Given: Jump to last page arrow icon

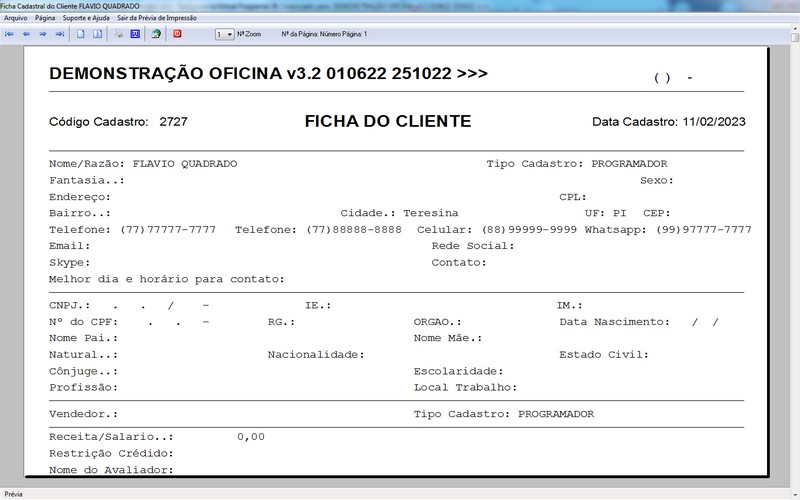Looking at the screenshot, I should [x=60, y=34].
